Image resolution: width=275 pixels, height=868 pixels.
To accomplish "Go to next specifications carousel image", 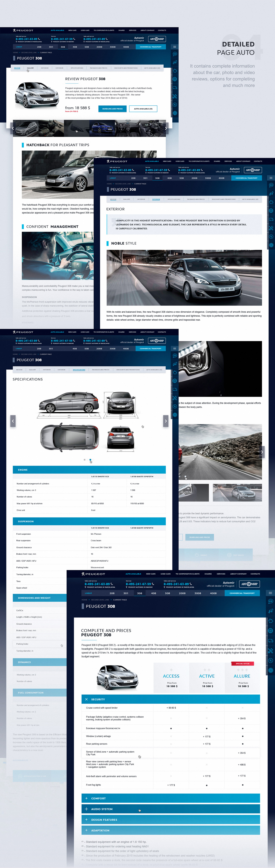I will coord(165,421).
